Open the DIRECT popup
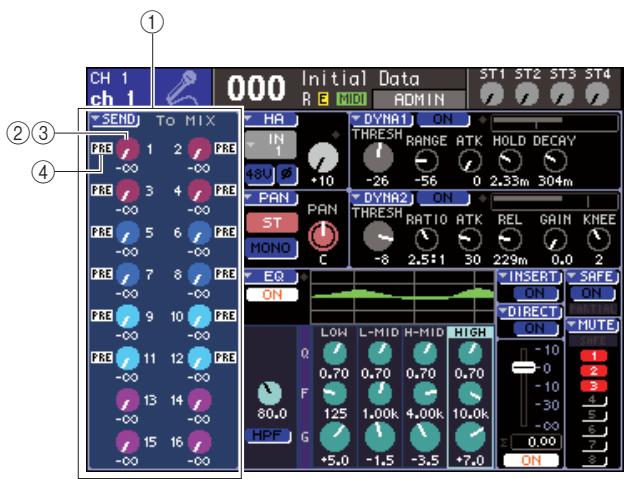 click(530, 312)
